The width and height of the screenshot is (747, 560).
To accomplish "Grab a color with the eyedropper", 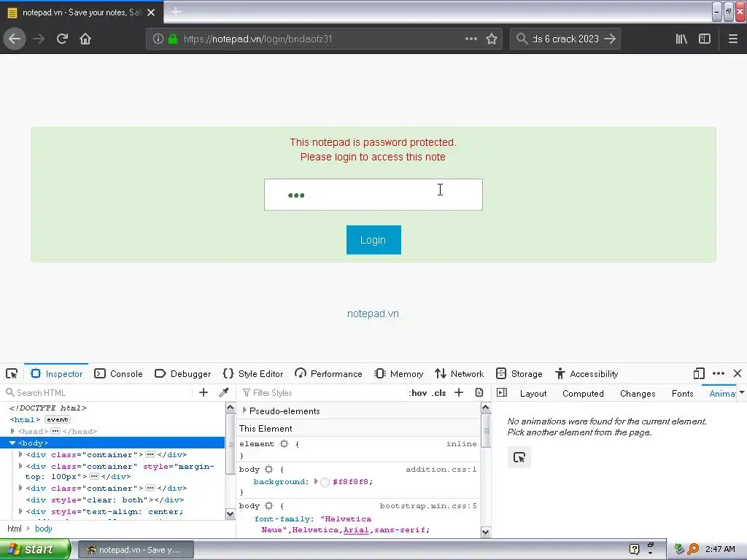I will pos(223,392).
